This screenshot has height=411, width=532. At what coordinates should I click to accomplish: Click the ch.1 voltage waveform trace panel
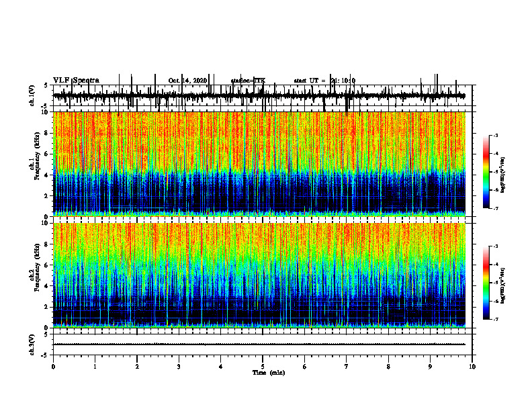point(263,95)
